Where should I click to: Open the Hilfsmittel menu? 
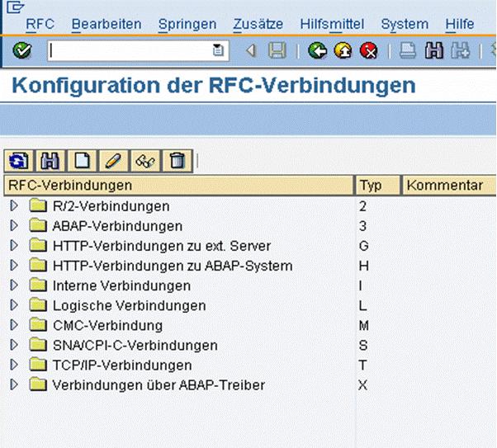coord(332,24)
